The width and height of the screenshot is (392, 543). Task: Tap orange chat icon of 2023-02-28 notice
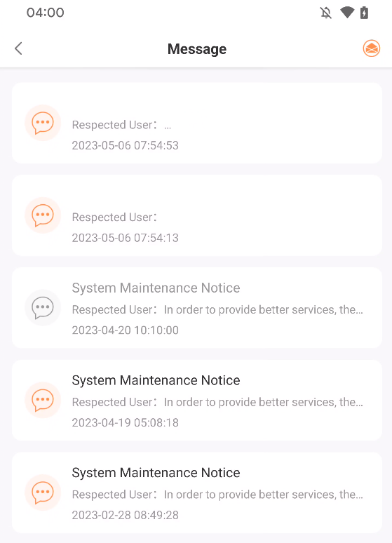[x=43, y=492]
